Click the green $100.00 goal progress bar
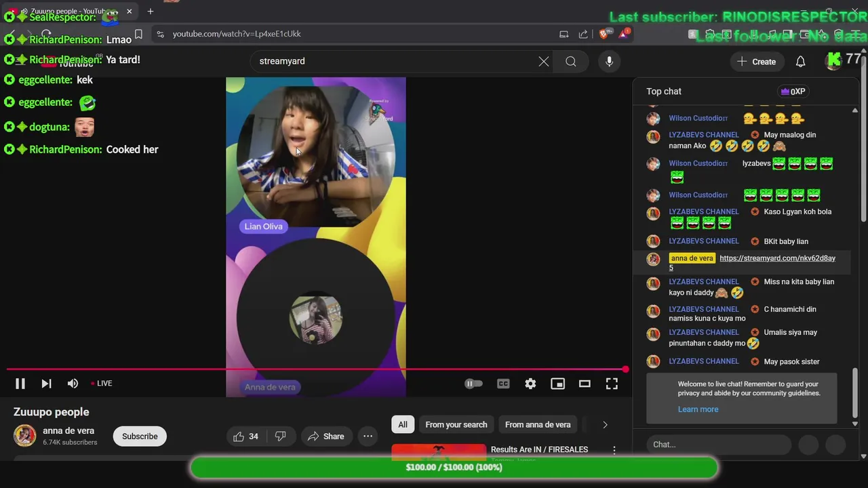Image resolution: width=868 pixels, height=488 pixels. pyautogui.click(x=454, y=468)
